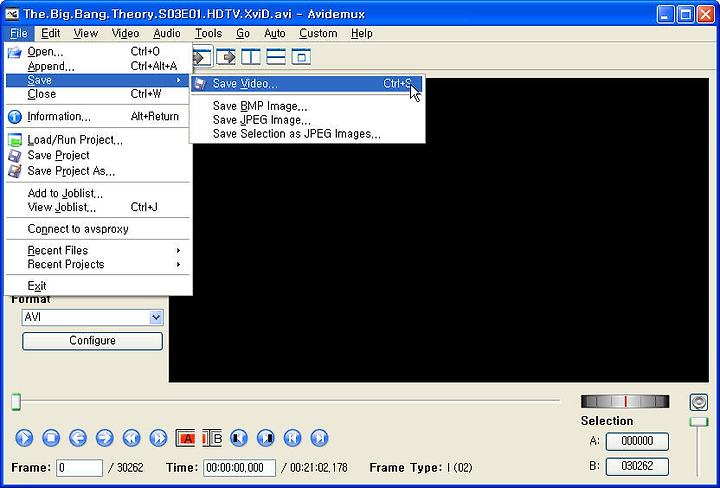Image resolution: width=720 pixels, height=488 pixels.
Task: Search previous black frame icon
Action: [239, 438]
